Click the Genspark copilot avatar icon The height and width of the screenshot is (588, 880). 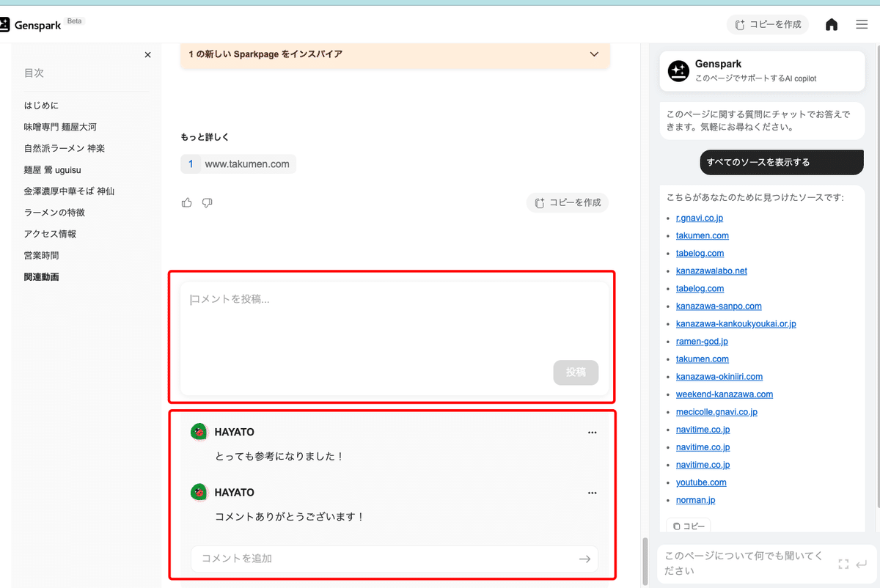[678, 71]
